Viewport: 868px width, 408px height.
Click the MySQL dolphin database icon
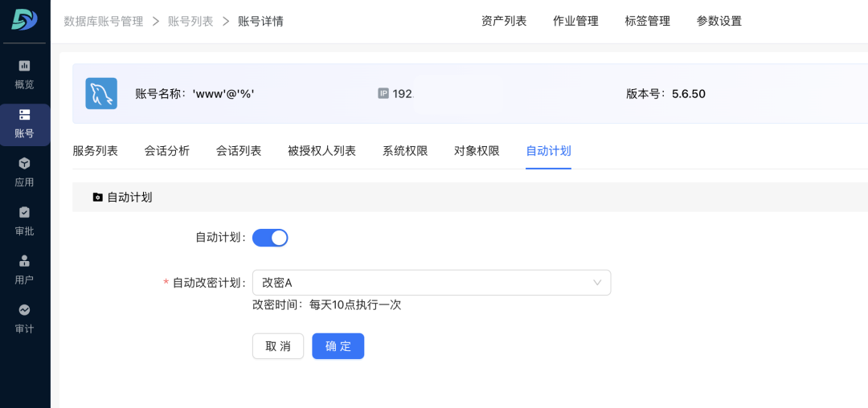click(x=101, y=94)
